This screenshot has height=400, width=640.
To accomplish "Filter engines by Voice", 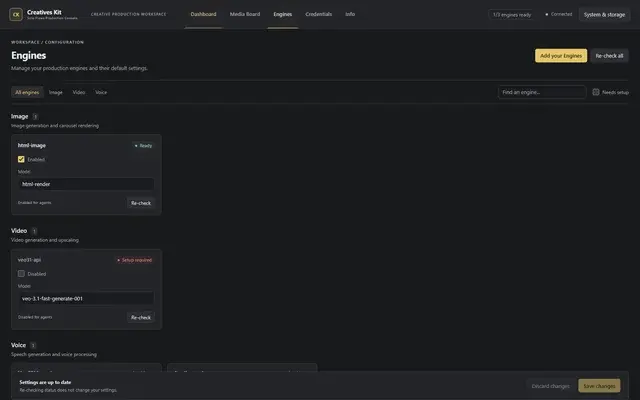I will (101, 92).
